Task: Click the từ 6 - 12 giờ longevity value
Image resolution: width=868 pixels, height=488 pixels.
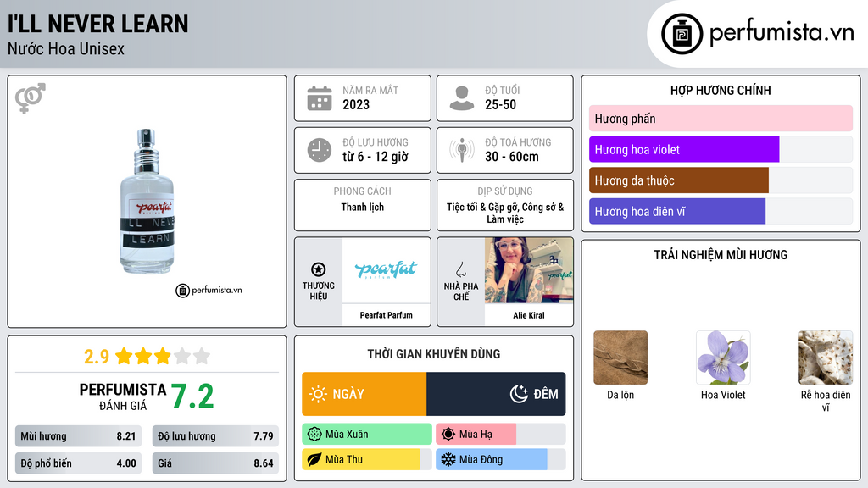Action: click(376, 157)
